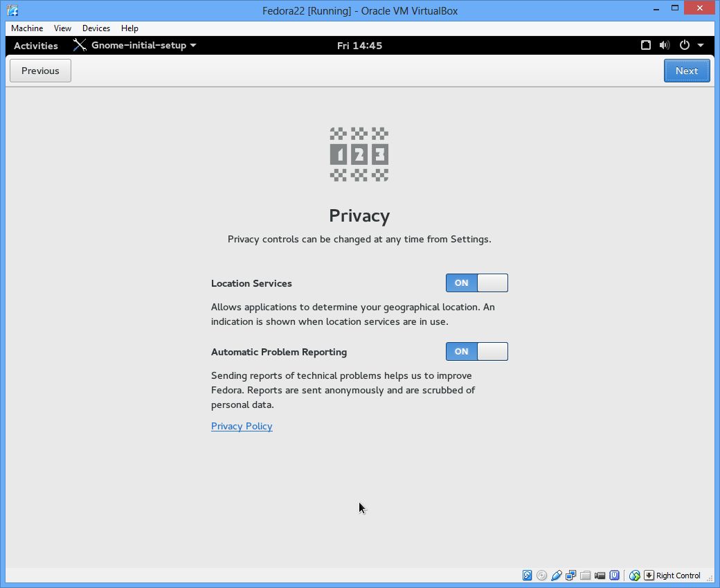Viewport: 720px width, 588px height.
Task: Click the network adapters status icon
Action: point(570,575)
